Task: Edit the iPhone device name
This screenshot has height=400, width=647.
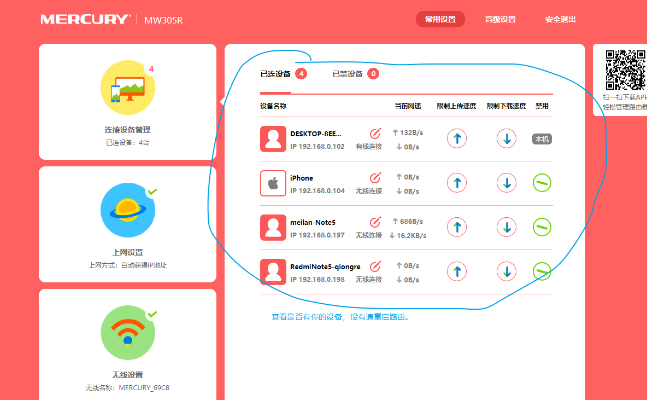Action: point(375,178)
